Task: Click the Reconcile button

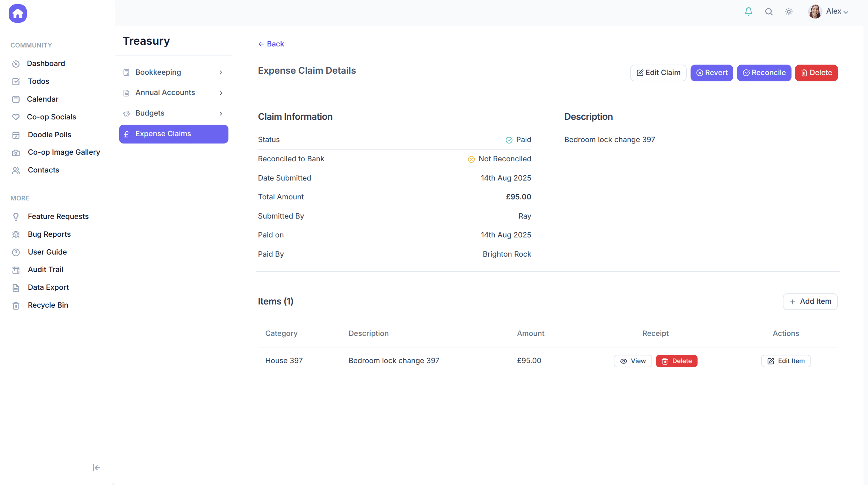Action: click(764, 73)
